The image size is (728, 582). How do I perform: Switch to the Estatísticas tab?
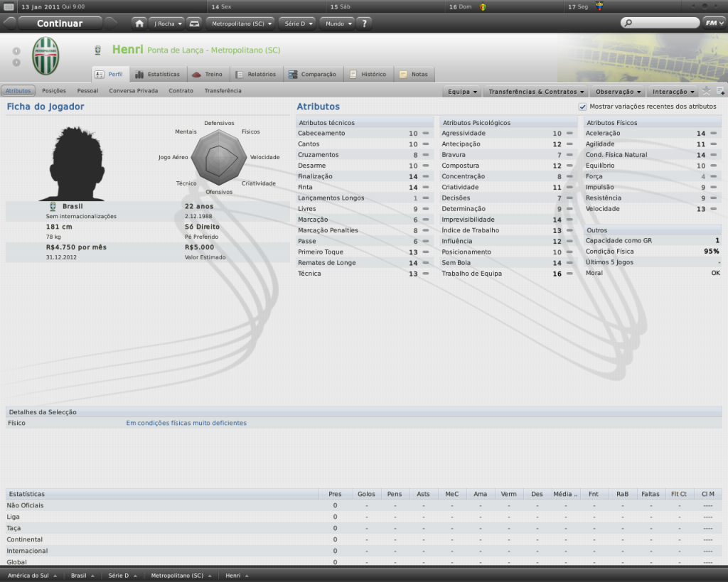[158, 74]
